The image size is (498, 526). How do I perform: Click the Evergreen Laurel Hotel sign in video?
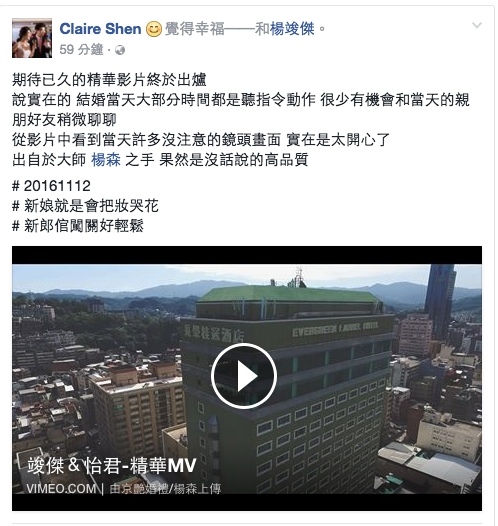tap(335, 329)
